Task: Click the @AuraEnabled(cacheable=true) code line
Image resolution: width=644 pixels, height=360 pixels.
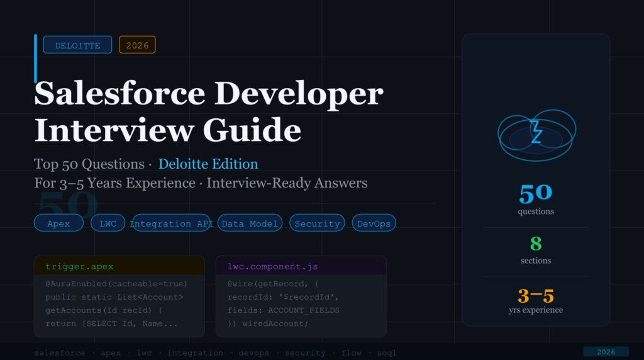Action: click(116, 284)
